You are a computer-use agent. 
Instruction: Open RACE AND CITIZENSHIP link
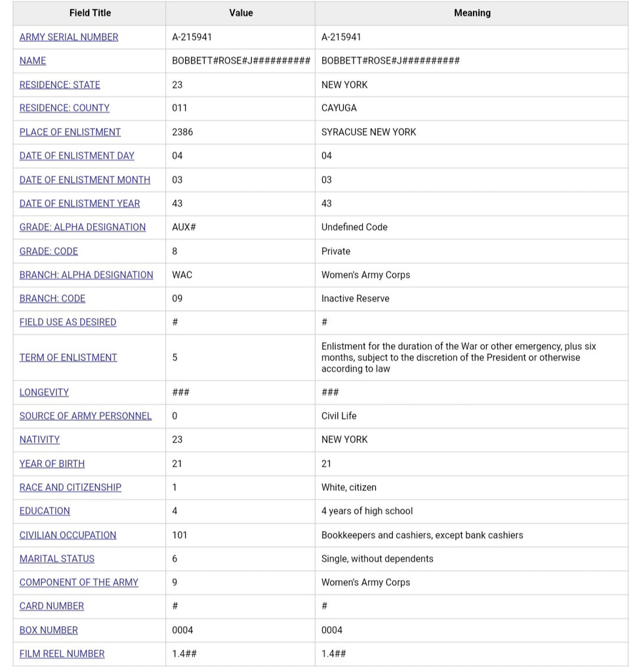(x=70, y=488)
